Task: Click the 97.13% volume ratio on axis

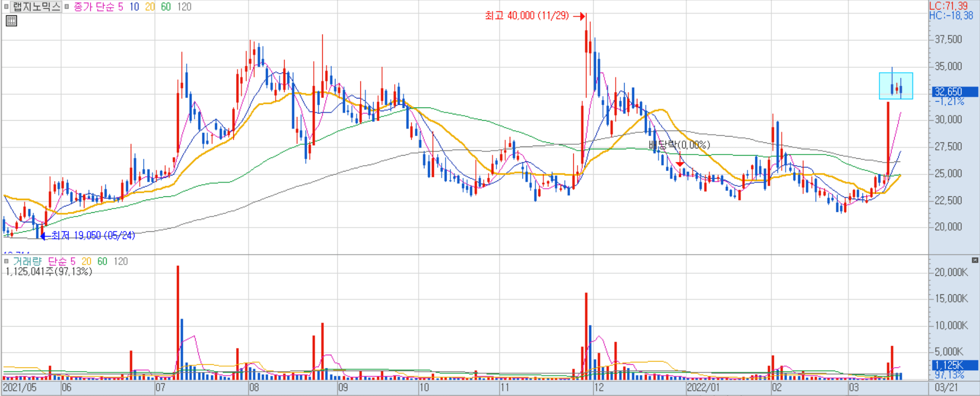Action: pos(950,375)
